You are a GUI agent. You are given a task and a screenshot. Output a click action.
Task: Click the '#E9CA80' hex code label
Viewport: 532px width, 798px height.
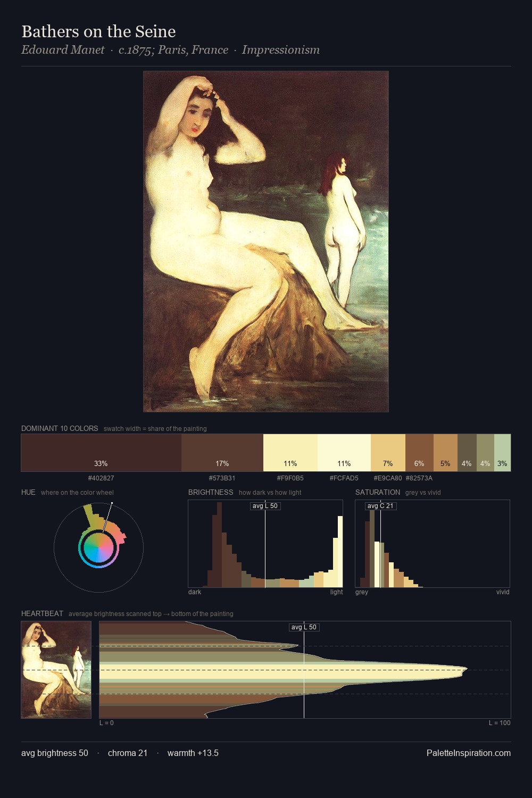click(x=388, y=478)
